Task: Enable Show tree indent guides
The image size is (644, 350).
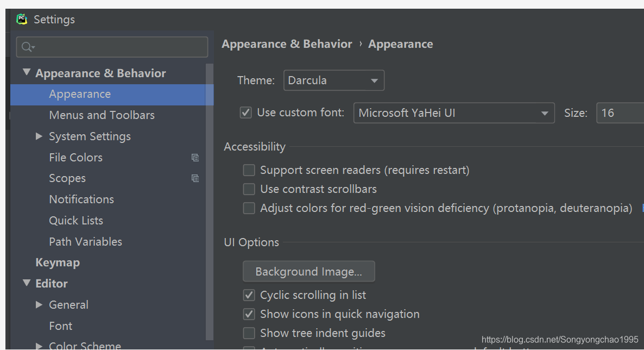Action: [x=249, y=333]
